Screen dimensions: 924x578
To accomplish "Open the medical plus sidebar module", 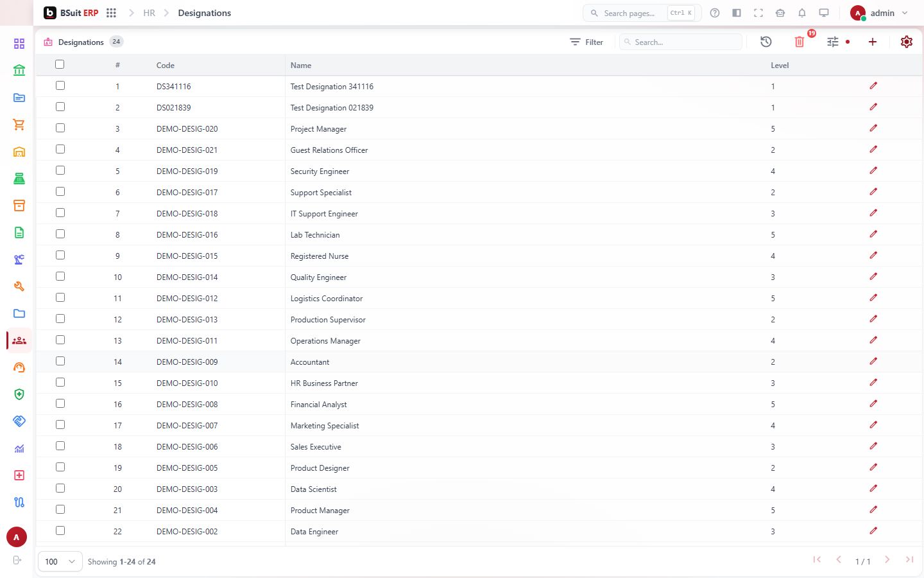I will pos(19,475).
